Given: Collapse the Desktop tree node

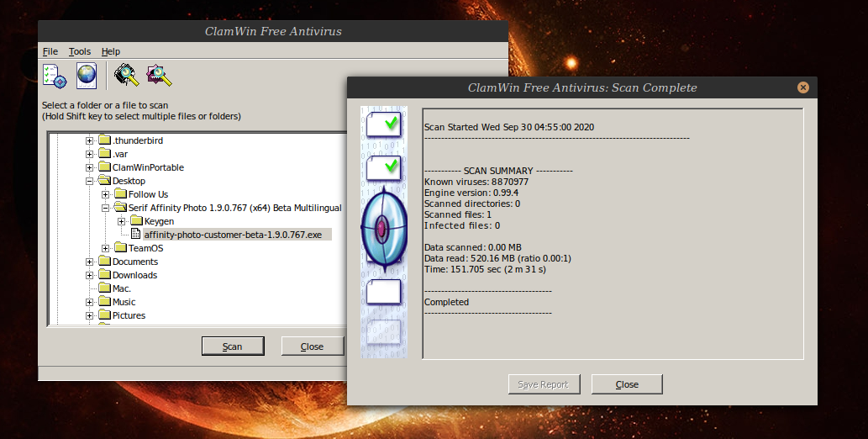Looking at the screenshot, I should [x=89, y=181].
